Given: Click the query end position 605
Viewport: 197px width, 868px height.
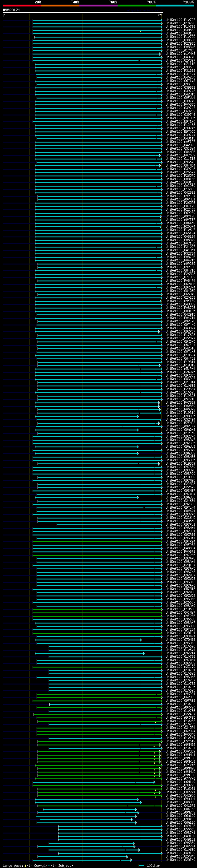Looking at the screenshot, I should pyautogui.click(x=159, y=15).
